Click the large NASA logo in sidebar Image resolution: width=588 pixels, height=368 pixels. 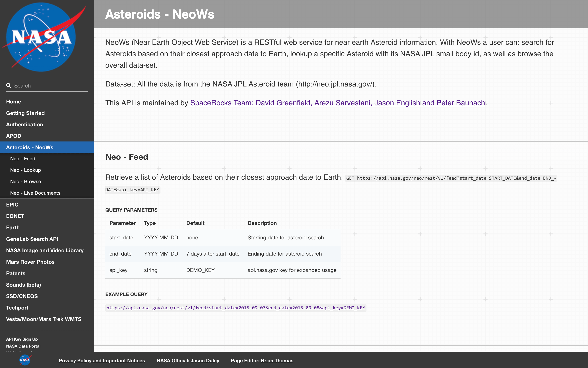tap(44, 37)
